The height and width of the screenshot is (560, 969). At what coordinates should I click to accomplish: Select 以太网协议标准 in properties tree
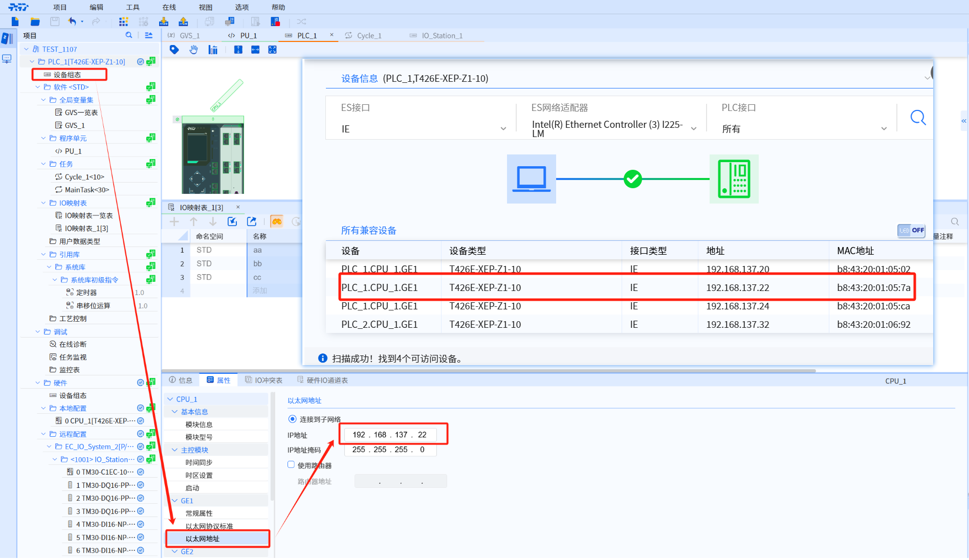pyautogui.click(x=209, y=526)
